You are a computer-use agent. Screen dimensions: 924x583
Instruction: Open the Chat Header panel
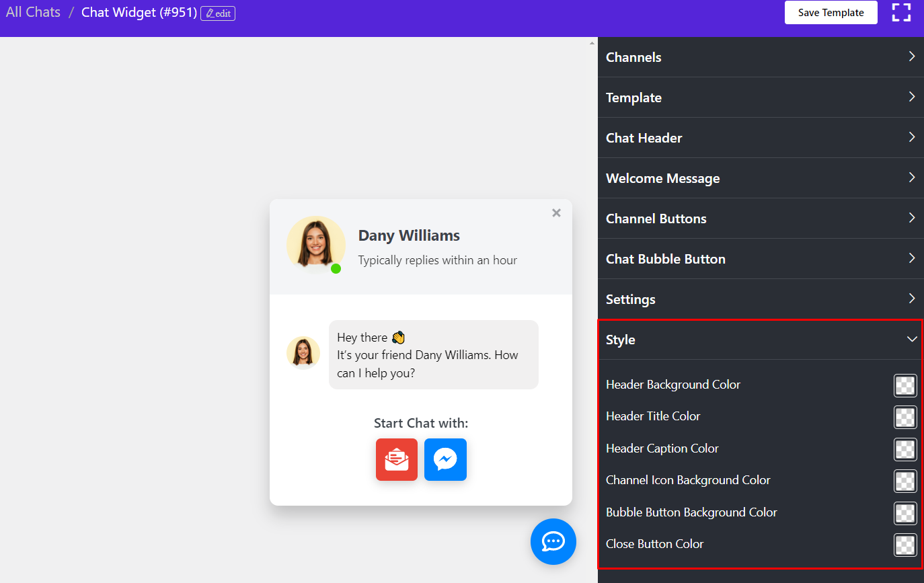760,138
